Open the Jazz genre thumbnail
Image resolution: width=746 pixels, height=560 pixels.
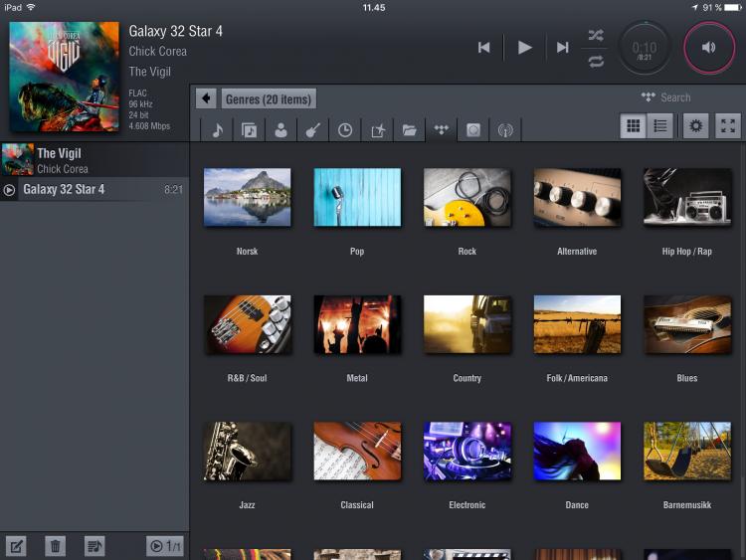pos(248,452)
